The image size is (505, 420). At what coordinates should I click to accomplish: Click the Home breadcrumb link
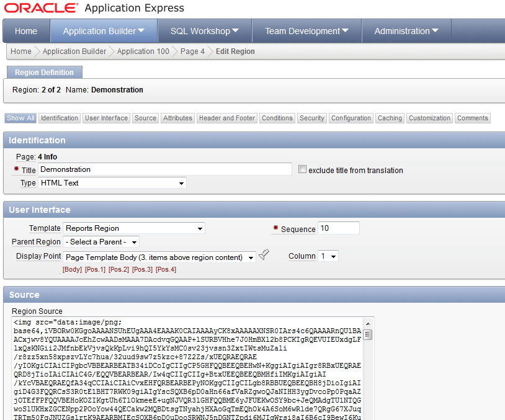(x=21, y=51)
